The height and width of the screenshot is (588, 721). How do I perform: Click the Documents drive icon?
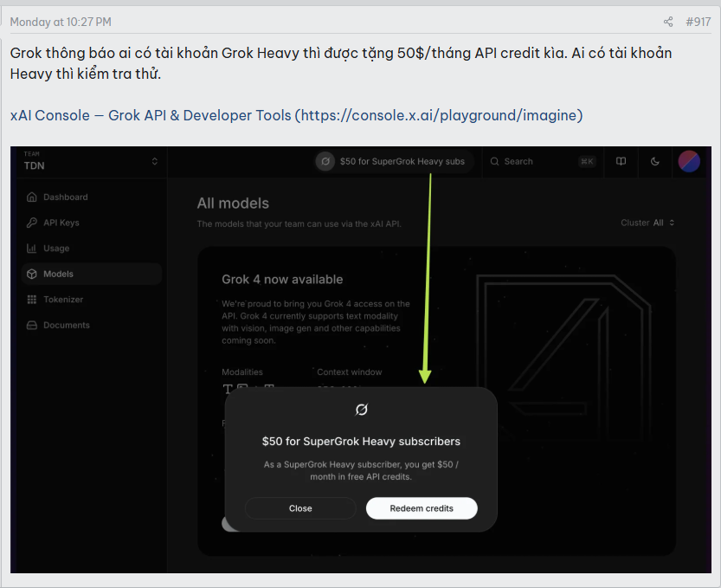point(32,326)
